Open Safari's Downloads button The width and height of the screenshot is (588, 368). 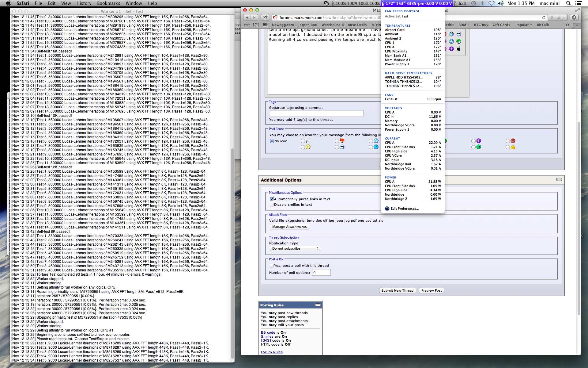click(x=574, y=17)
